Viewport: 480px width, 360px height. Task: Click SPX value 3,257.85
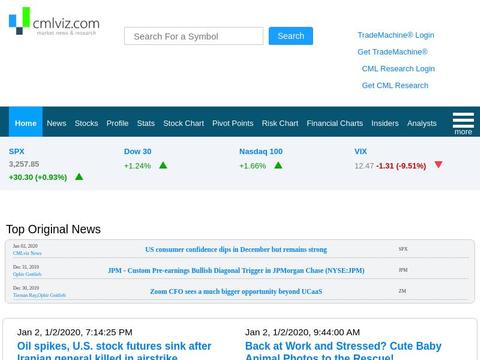24,164
